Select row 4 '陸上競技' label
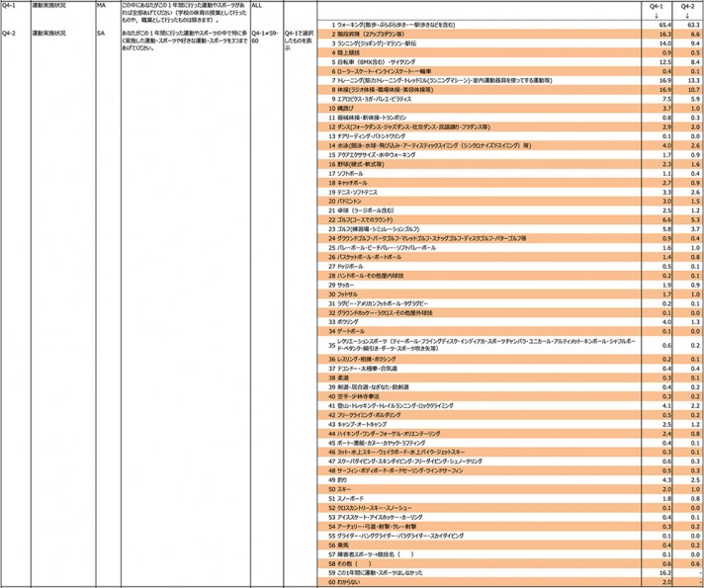 [346, 53]
